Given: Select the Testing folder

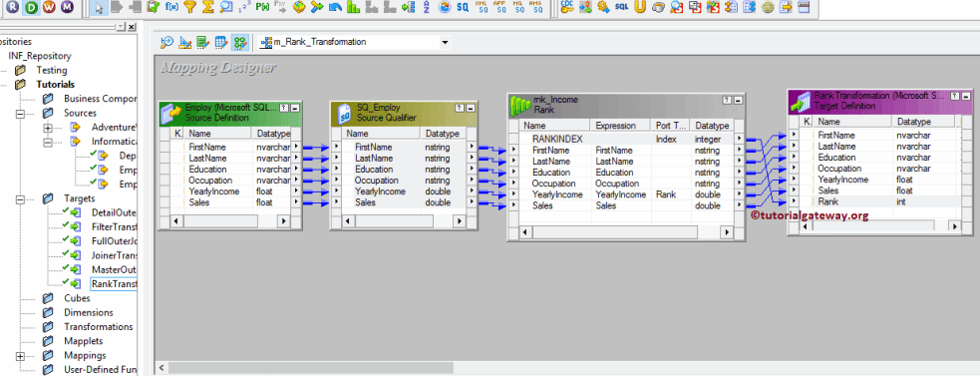Looking at the screenshot, I should (x=51, y=70).
